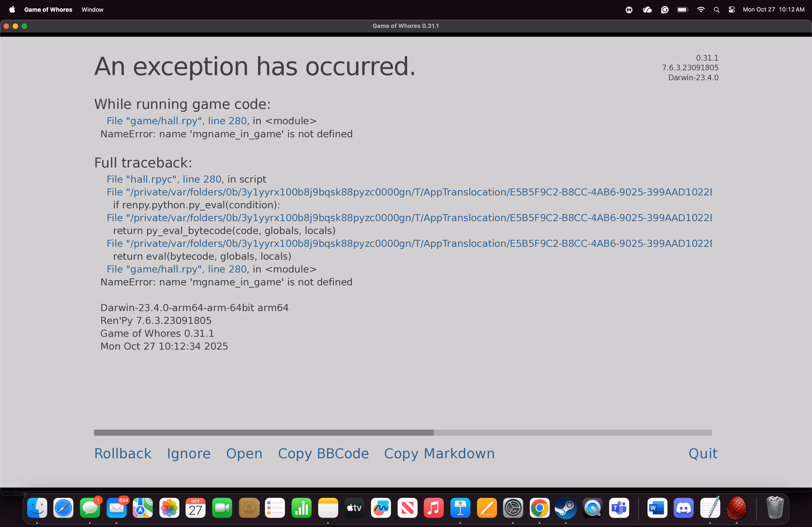This screenshot has height=527, width=812.
Task: Click Ignore to skip the exception
Action: [188, 453]
